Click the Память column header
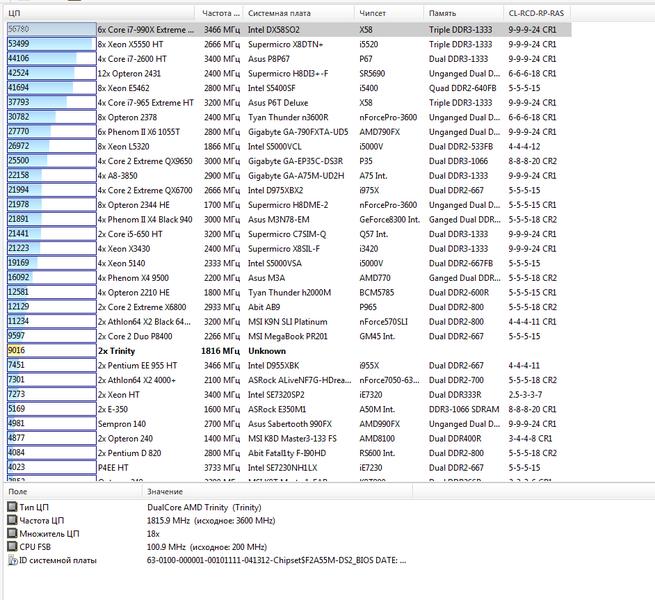The image size is (655, 600). (x=464, y=13)
